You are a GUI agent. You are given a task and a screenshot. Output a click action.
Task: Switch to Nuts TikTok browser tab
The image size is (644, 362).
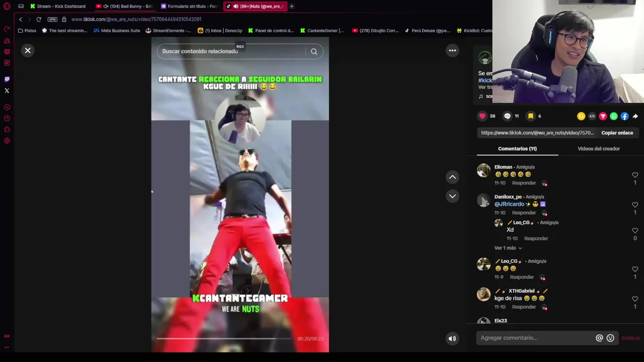255,6
